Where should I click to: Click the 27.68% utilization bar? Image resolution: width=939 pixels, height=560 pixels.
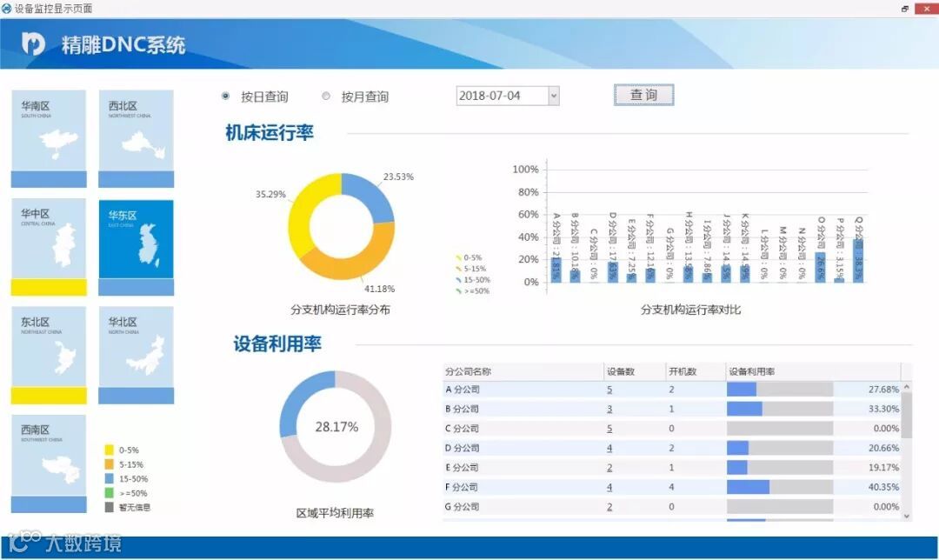point(780,390)
